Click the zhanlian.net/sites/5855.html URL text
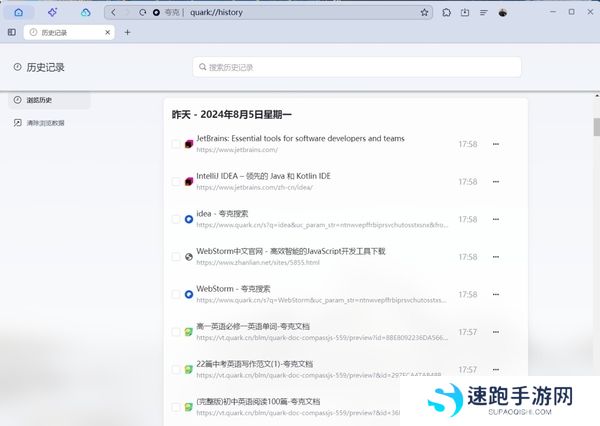This screenshot has height=426, width=600. [258, 263]
